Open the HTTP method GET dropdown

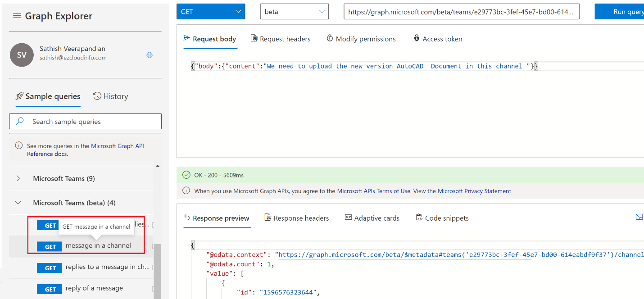pyautogui.click(x=211, y=12)
